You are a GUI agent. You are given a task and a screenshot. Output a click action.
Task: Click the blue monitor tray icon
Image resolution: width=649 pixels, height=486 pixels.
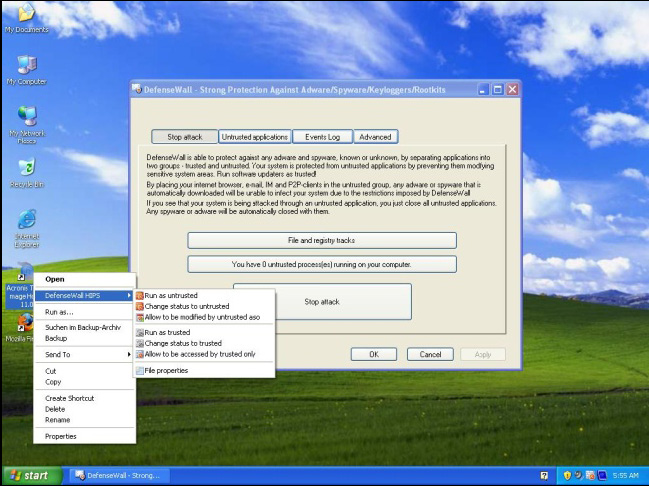pyautogui.click(x=601, y=476)
